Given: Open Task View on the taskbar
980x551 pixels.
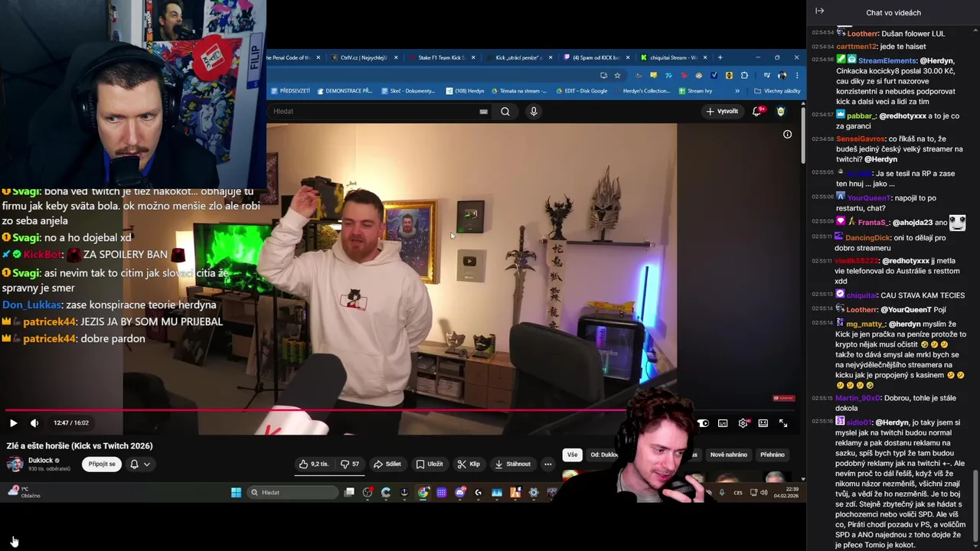Looking at the screenshot, I should [x=349, y=493].
